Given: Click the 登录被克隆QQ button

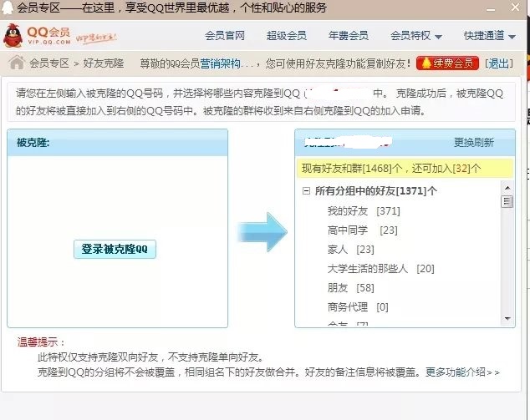Looking at the screenshot, I should coord(115,249).
